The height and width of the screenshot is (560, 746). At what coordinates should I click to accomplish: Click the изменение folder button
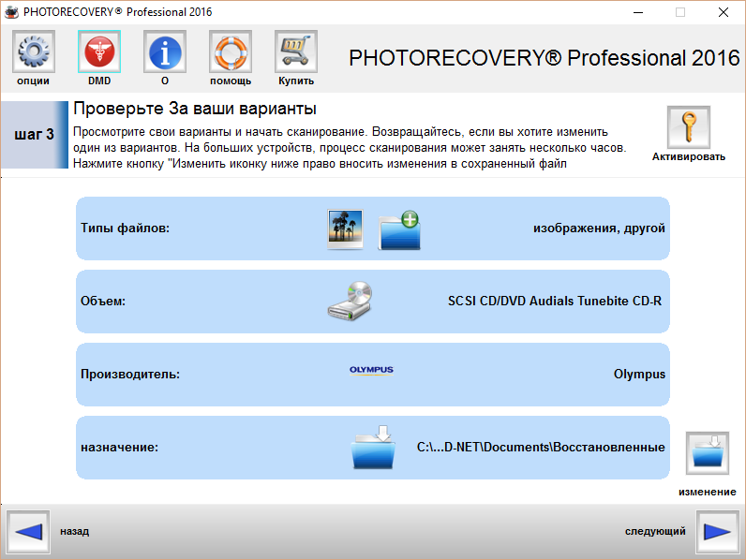click(x=707, y=453)
